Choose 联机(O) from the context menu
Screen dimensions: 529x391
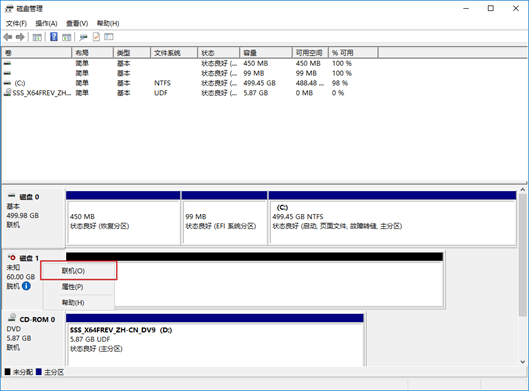79,271
